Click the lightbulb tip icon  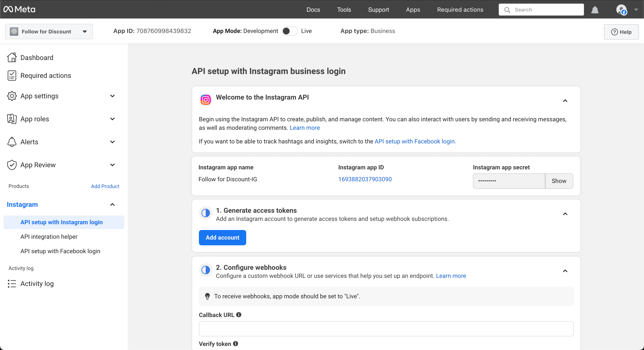[207, 296]
